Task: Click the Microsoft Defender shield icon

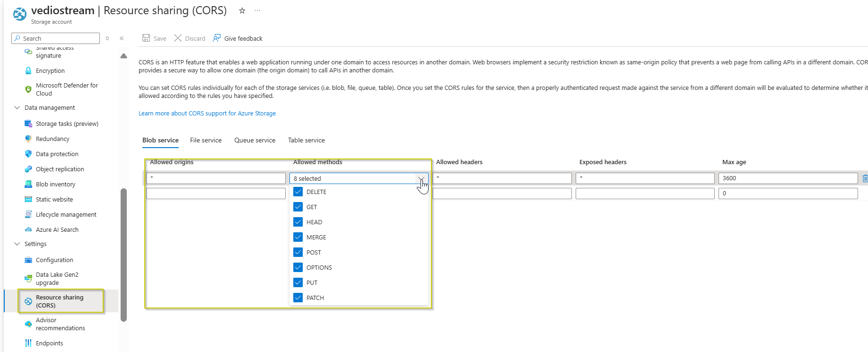Action: [x=28, y=89]
